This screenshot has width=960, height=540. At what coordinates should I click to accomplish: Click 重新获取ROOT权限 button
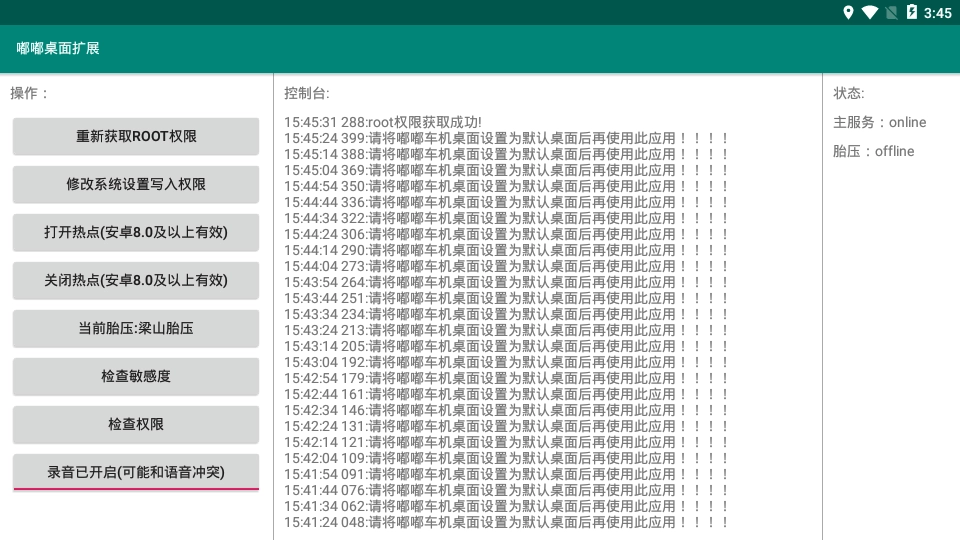pos(136,137)
